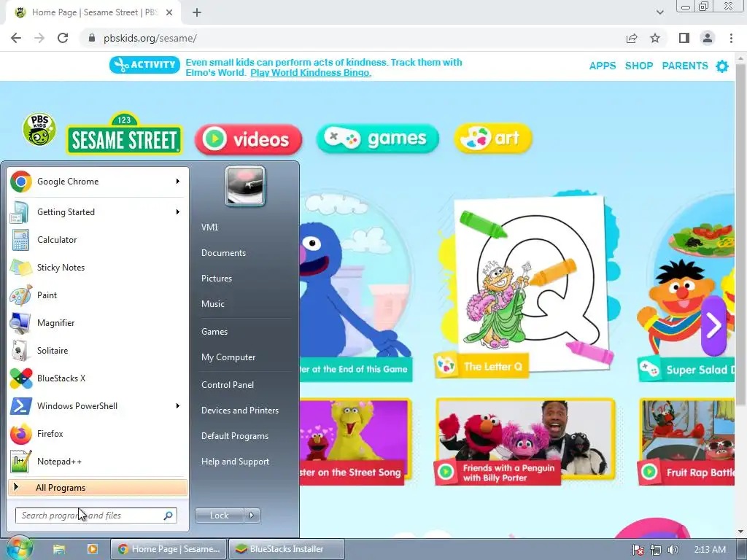The image size is (747, 560).
Task: Open the art section
Action: tap(493, 138)
